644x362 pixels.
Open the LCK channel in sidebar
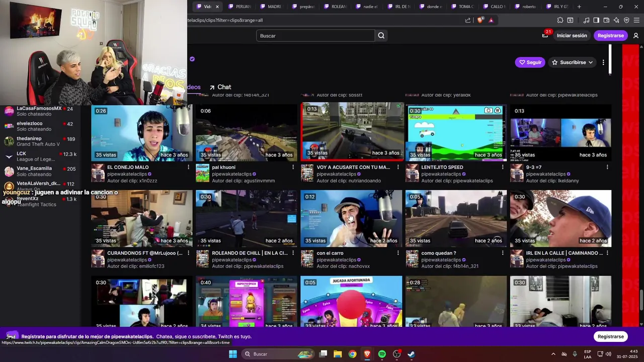[x=40, y=156]
